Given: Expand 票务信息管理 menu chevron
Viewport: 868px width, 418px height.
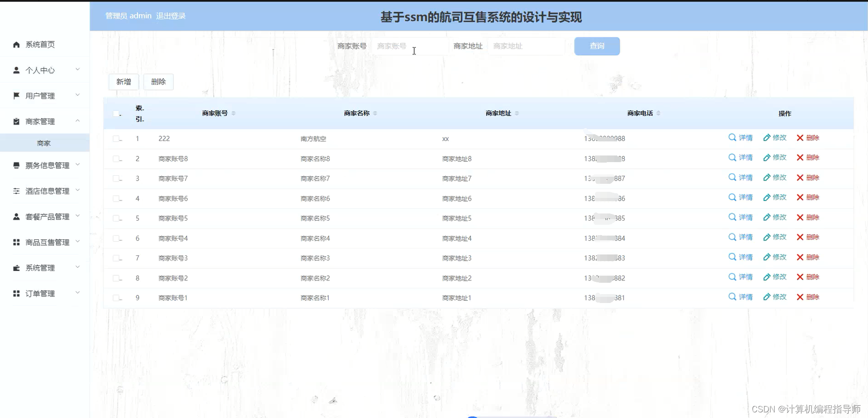Looking at the screenshot, I should click(78, 165).
